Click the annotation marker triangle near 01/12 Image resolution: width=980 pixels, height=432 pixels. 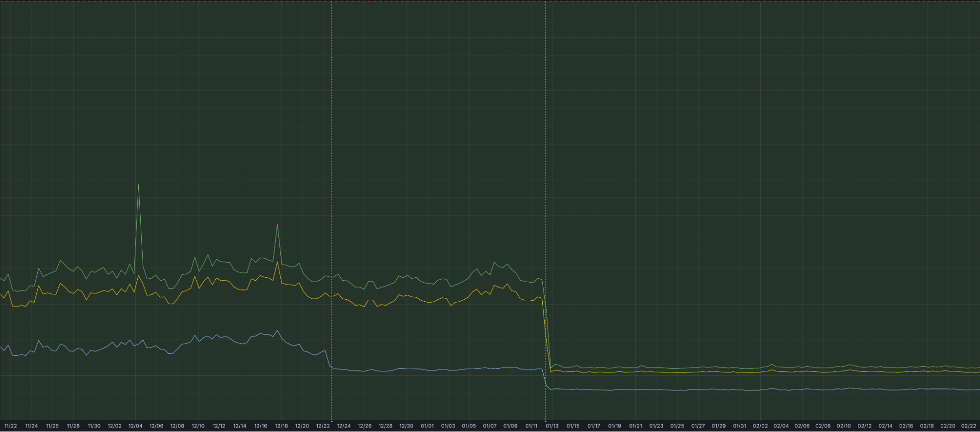coord(545,421)
